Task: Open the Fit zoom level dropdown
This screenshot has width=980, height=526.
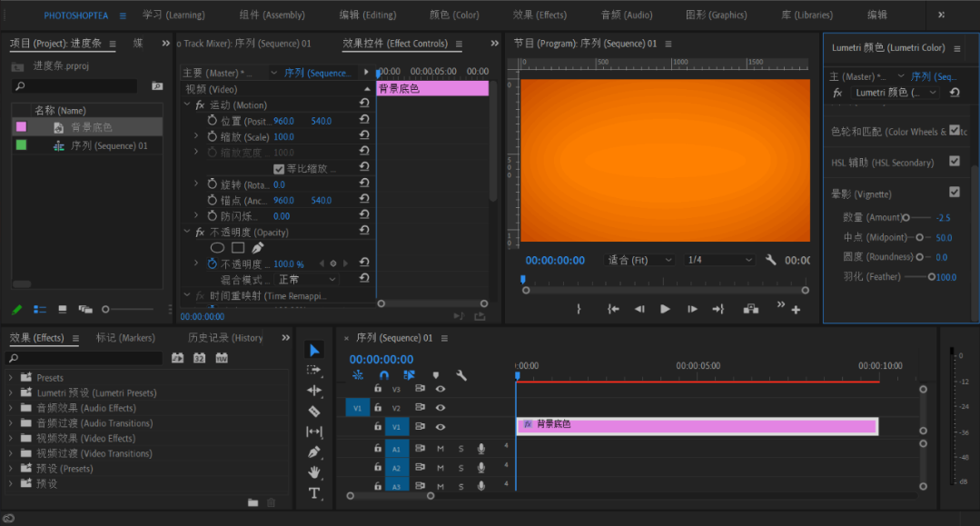Action: point(639,260)
